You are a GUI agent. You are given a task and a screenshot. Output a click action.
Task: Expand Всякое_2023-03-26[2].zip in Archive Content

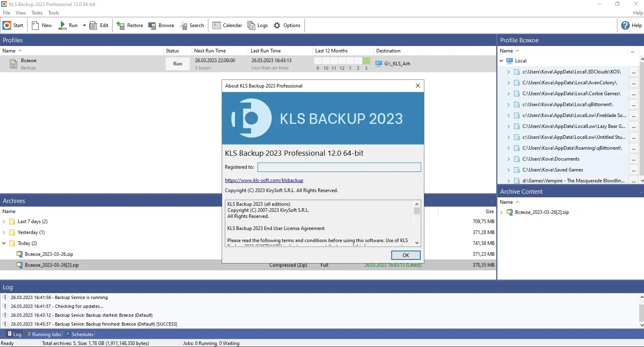(x=501, y=212)
